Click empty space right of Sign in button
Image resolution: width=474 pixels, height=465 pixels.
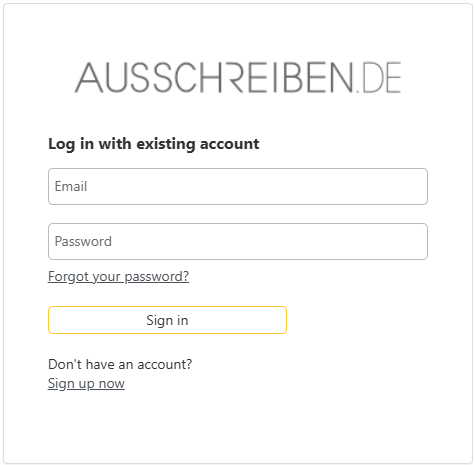pyautogui.click(x=357, y=320)
